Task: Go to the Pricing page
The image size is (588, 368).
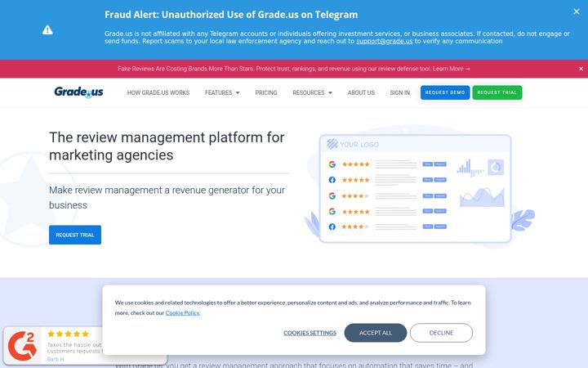Action: click(x=266, y=92)
